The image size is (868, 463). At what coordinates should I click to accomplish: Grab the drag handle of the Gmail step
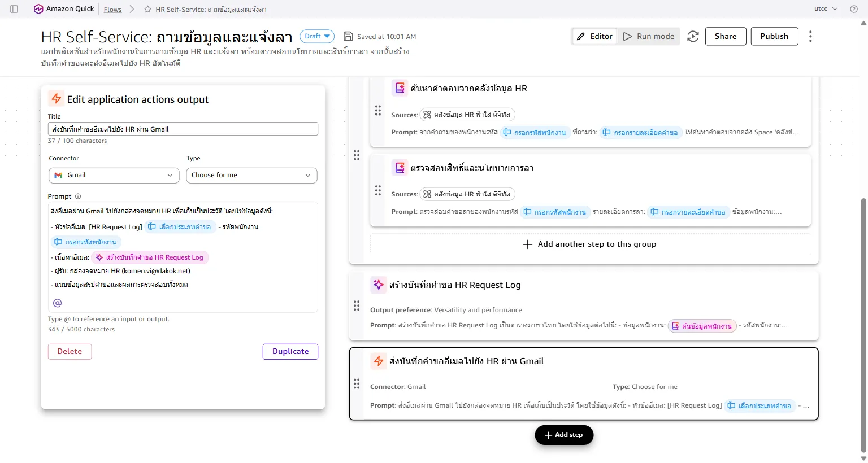(357, 384)
